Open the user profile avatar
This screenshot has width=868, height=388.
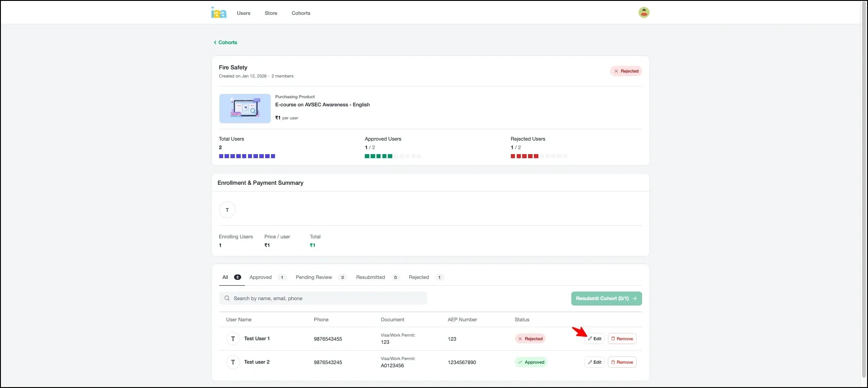coord(643,13)
